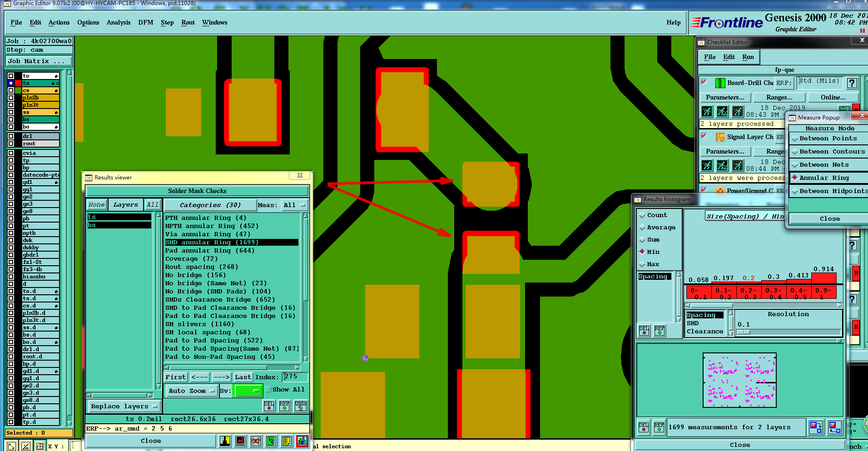The width and height of the screenshot is (868, 451).
Task: Click the 0.9-1 red histogram bar
Action: 823,278
